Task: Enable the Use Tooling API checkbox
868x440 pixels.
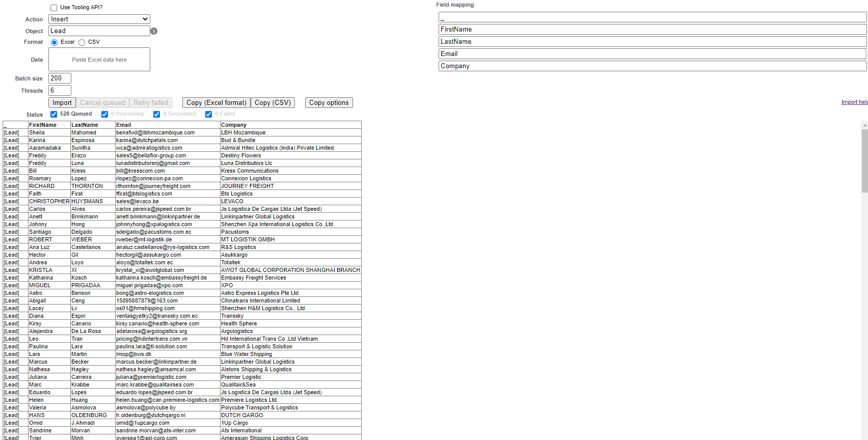Action: (54, 8)
